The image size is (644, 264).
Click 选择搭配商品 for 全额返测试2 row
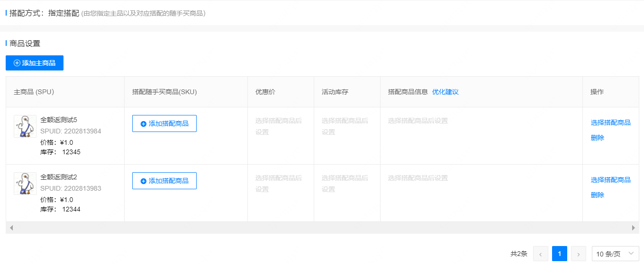click(610, 180)
